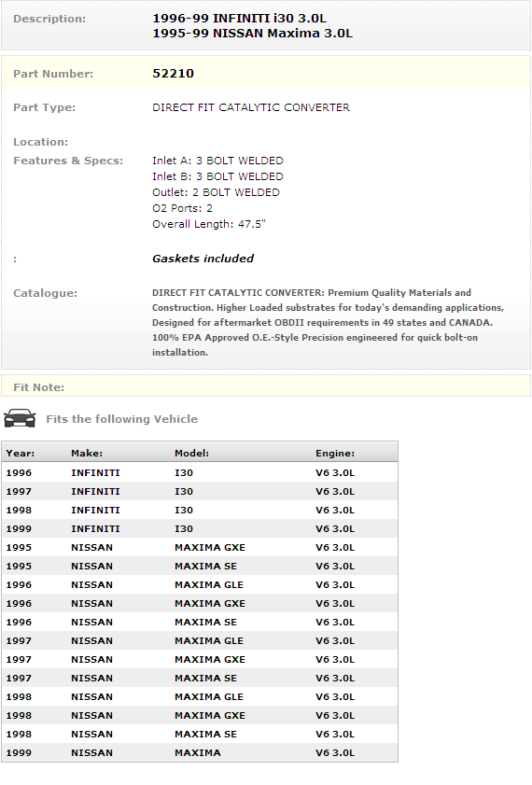Select the 1999 NISSAN MAXIMA row

click(200, 752)
